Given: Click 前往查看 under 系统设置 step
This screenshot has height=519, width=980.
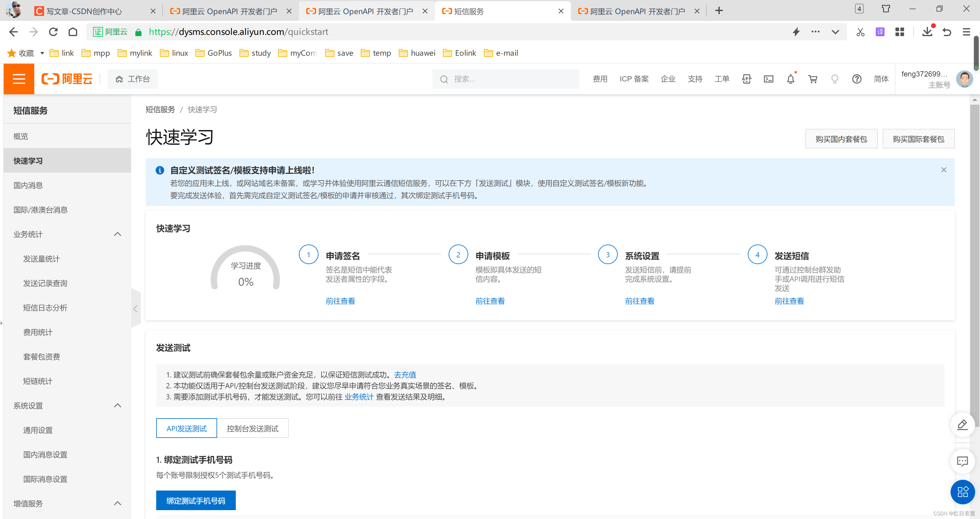Looking at the screenshot, I should (639, 301).
